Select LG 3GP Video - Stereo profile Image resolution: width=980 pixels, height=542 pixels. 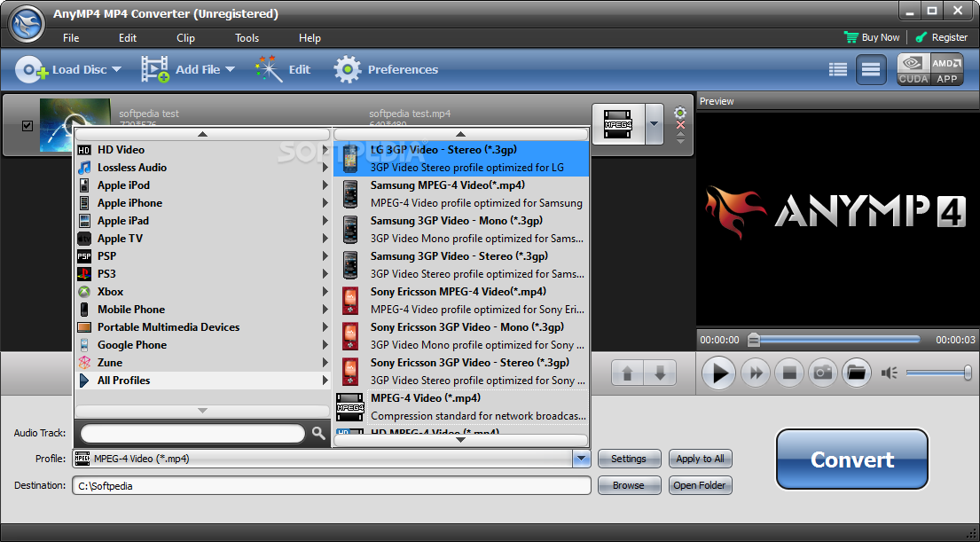[x=461, y=159]
